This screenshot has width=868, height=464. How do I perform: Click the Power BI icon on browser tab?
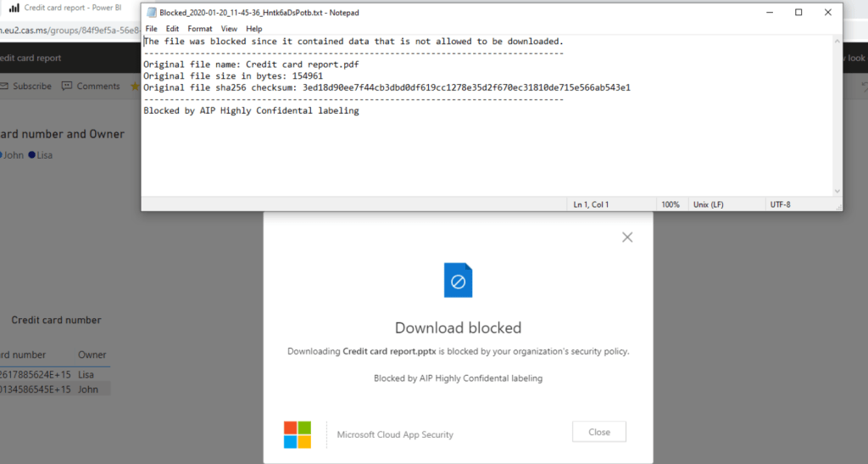(13, 8)
